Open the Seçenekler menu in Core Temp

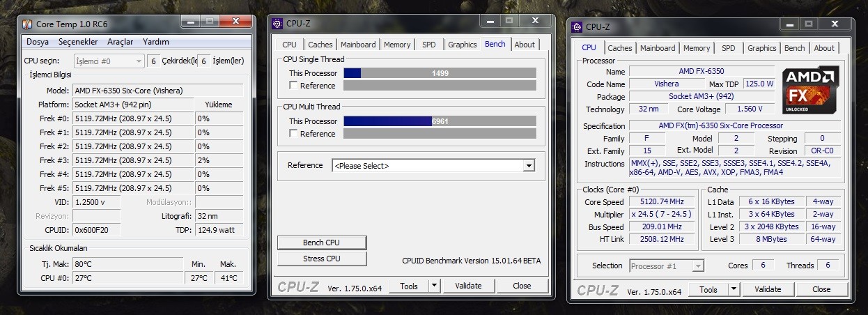79,42
